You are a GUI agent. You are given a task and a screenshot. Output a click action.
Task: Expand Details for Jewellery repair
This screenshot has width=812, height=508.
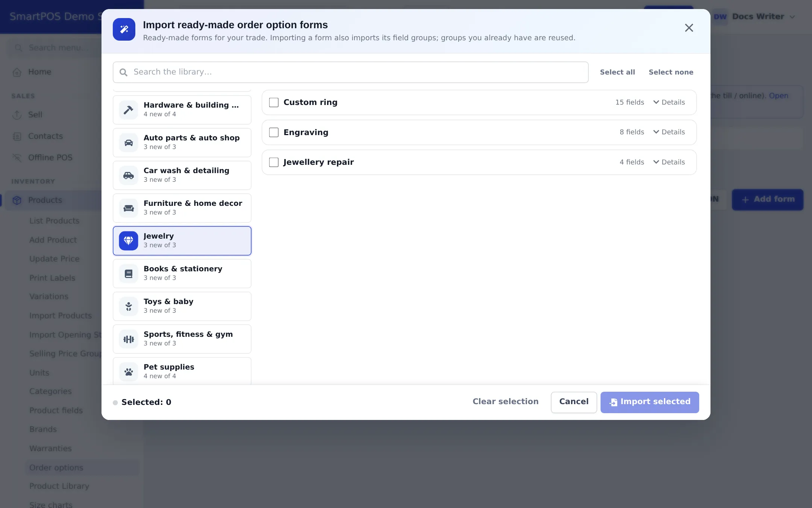tap(669, 162)
